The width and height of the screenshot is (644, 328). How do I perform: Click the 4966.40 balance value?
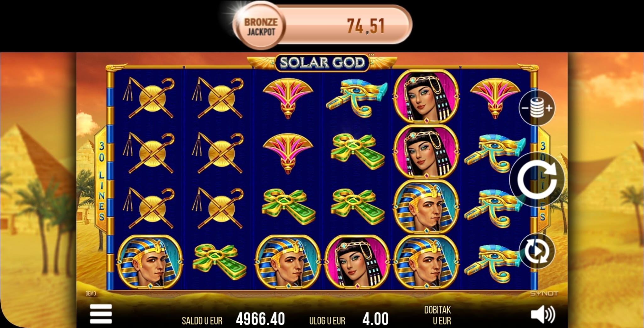click(x=260, y=319)
